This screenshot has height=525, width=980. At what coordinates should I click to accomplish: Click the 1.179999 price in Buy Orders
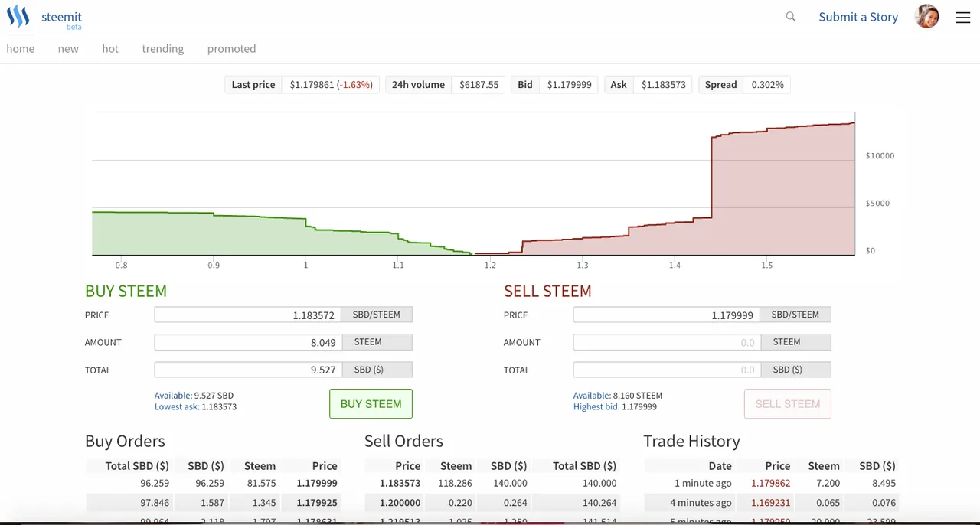pyautogui.click(x=317, y=483)
